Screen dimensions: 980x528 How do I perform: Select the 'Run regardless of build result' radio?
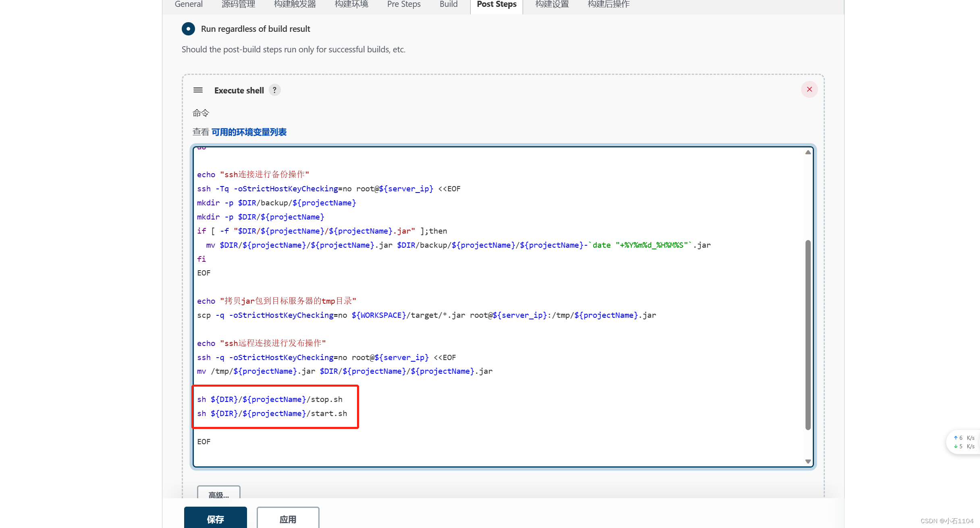(x=188, y=29)
